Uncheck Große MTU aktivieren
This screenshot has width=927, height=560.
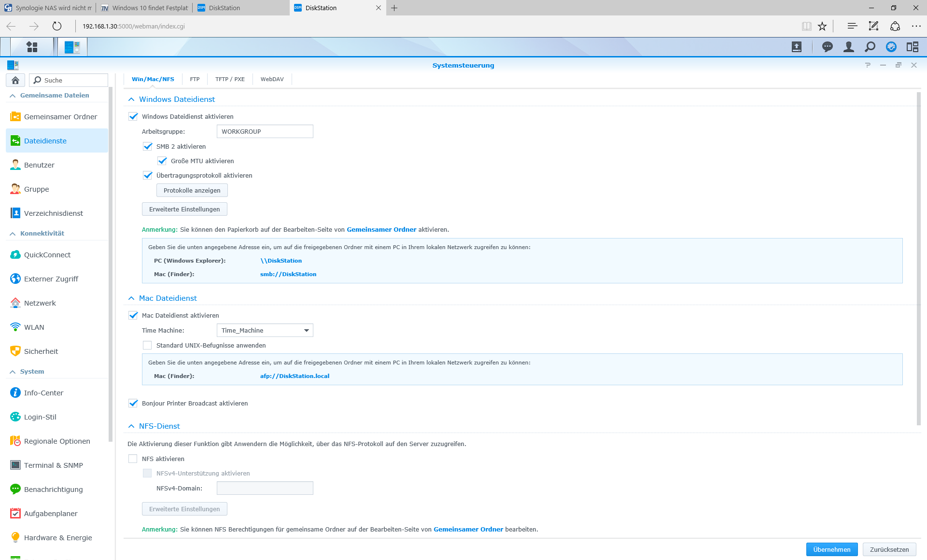point(162,161)
